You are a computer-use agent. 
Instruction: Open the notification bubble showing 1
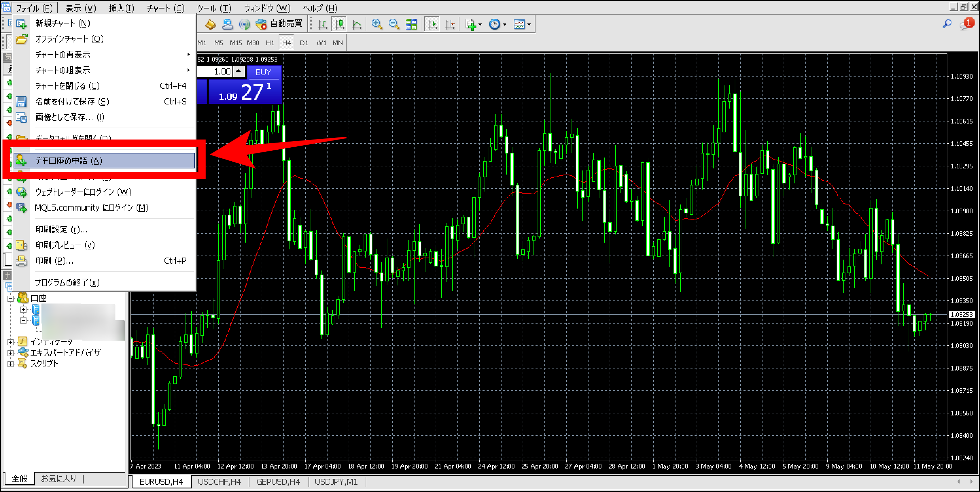click(x=966, y=23)
